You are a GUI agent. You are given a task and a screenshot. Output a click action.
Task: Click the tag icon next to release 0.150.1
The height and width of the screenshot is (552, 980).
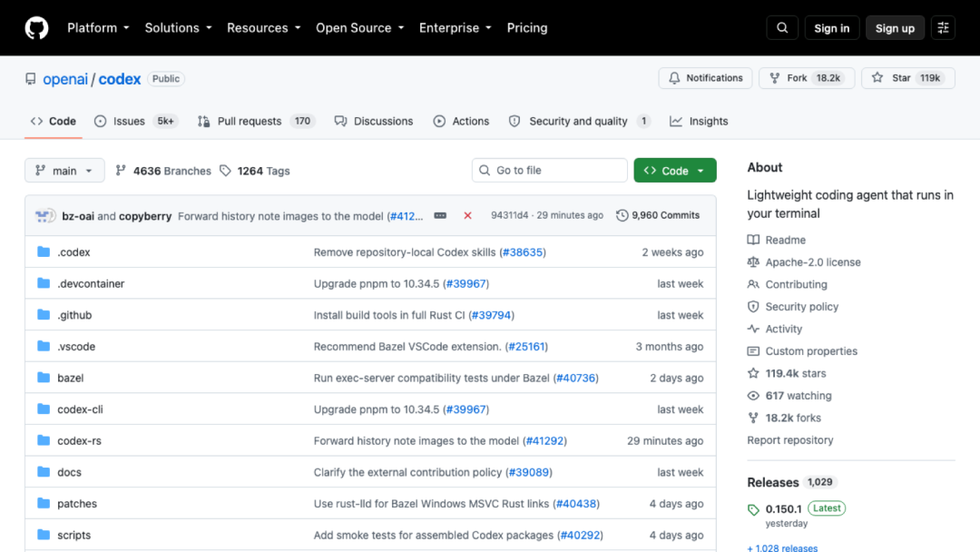click(753, 510)
